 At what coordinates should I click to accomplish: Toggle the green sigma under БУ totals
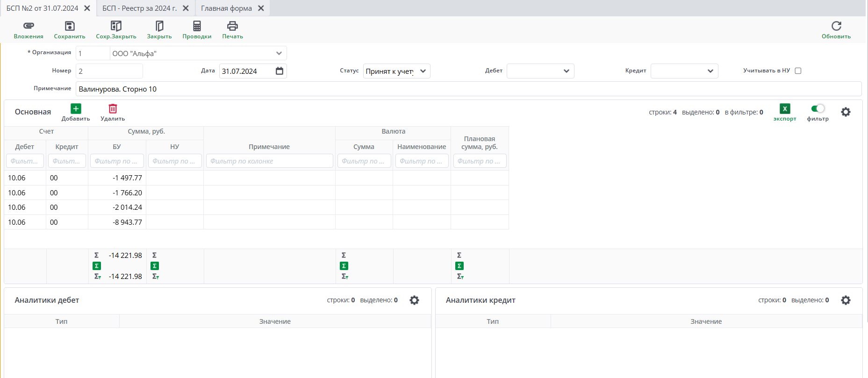(x=97, y=266)
